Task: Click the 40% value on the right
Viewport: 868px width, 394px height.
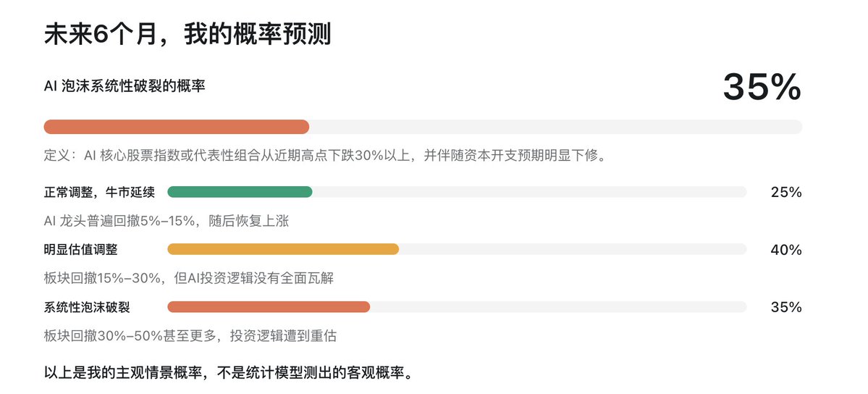Action: (x=786, y=250)
